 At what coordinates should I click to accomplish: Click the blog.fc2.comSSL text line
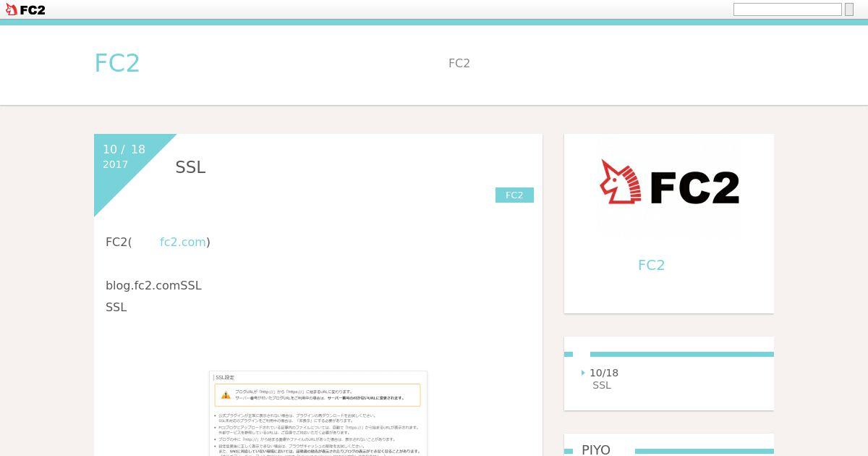(x=153, y=285)
